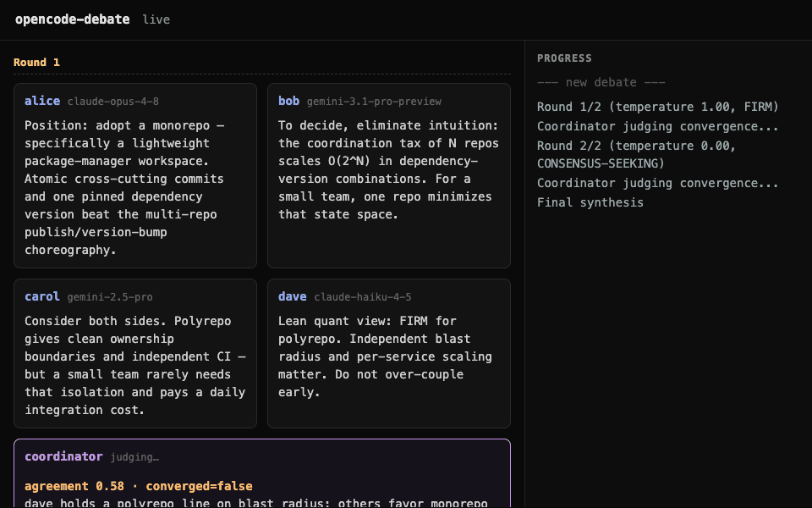This screenshot has height=508, width=812.
Task: Click the judging… status text
Action: pos(134,457)
